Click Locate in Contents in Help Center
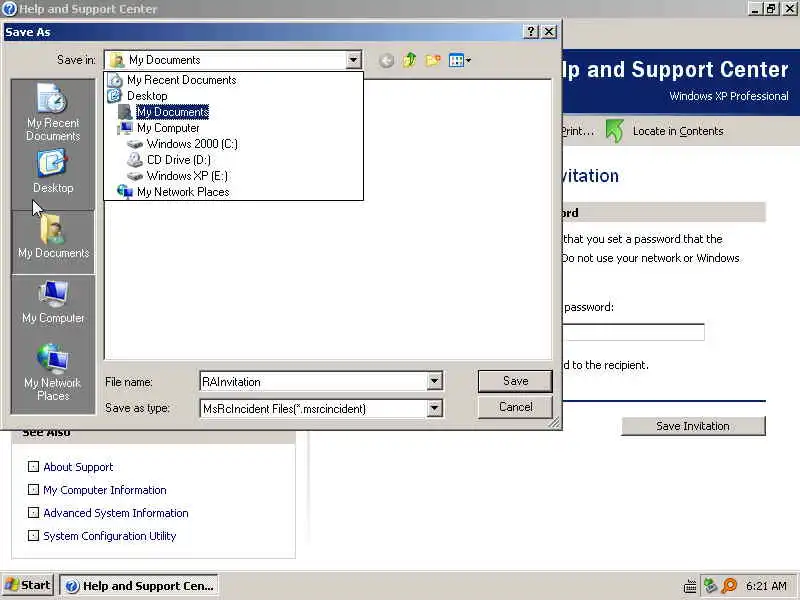 [665, 131]
